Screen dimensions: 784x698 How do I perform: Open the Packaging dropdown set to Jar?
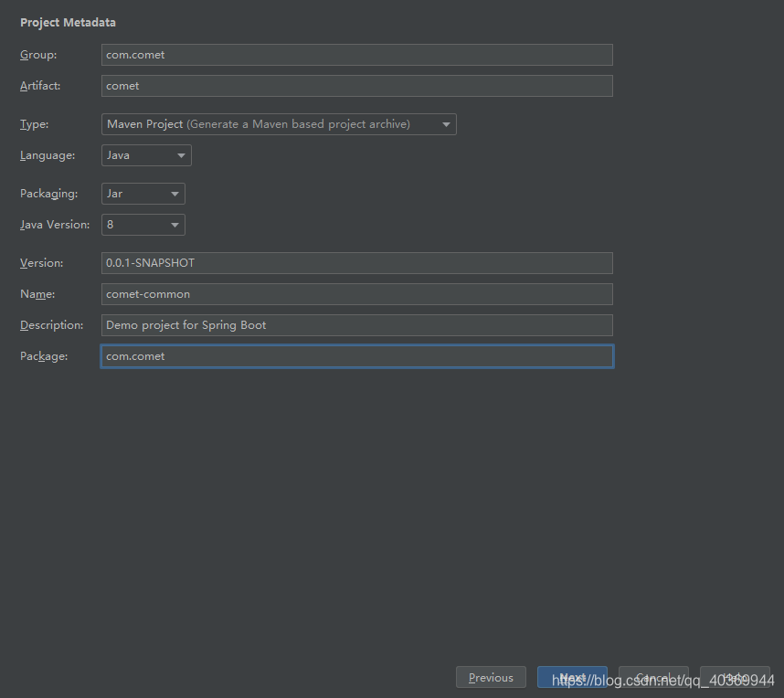point(143,194)
